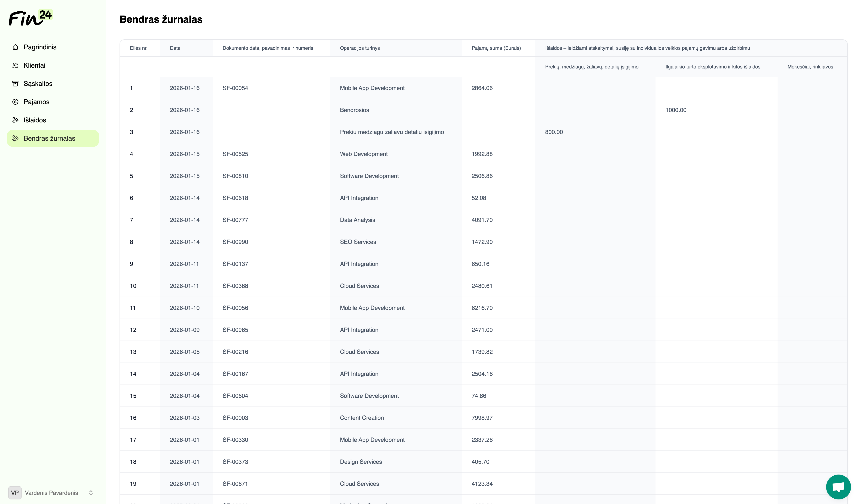Click the 1000.00 expense amount for Bendrosios
Image resolution: width=861 pixels, height=504 pixels.
(675, 110)
